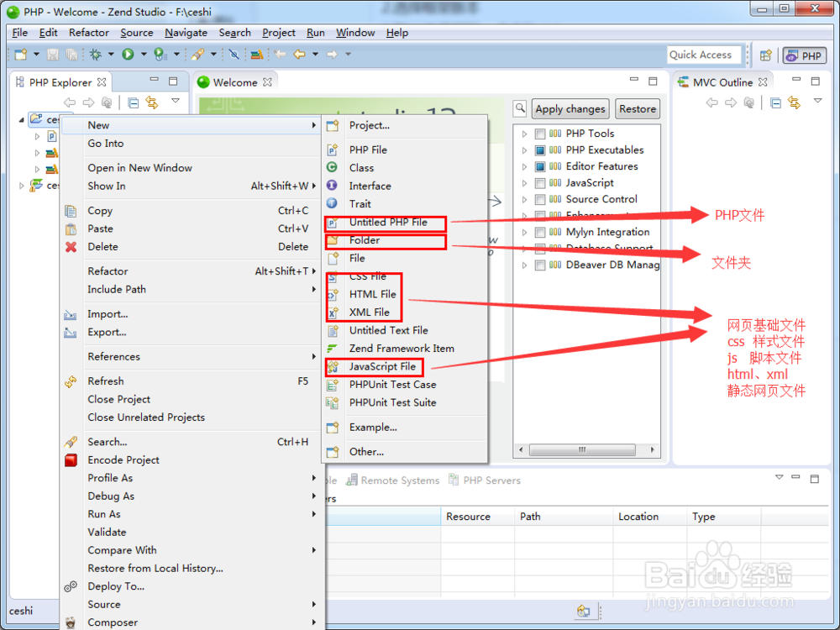
Task: Click the back arrow navigation toolbar icon
Action: coord(299,54)
